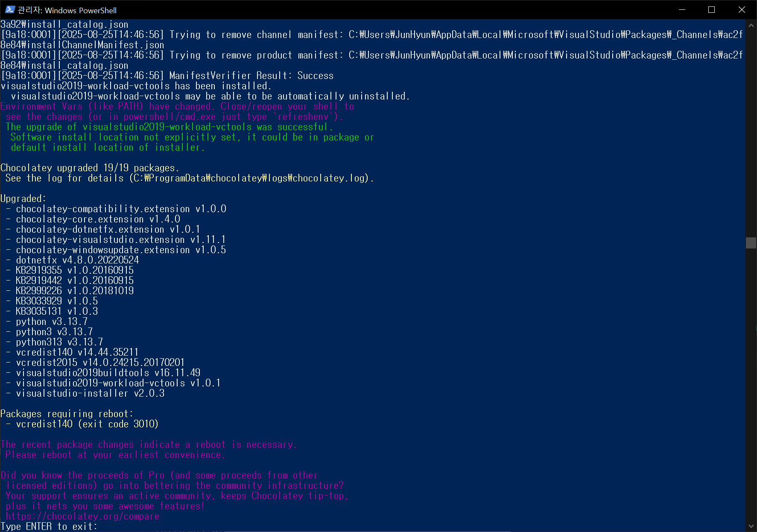Click the scrollbar up arrow
Screen dimensions: 757x532
coord(751,25)
